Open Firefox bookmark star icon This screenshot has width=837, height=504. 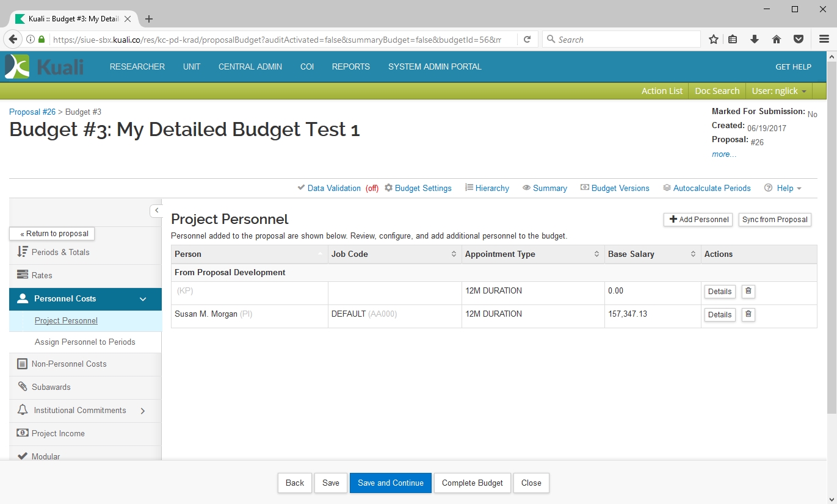(x=713, y=40)
